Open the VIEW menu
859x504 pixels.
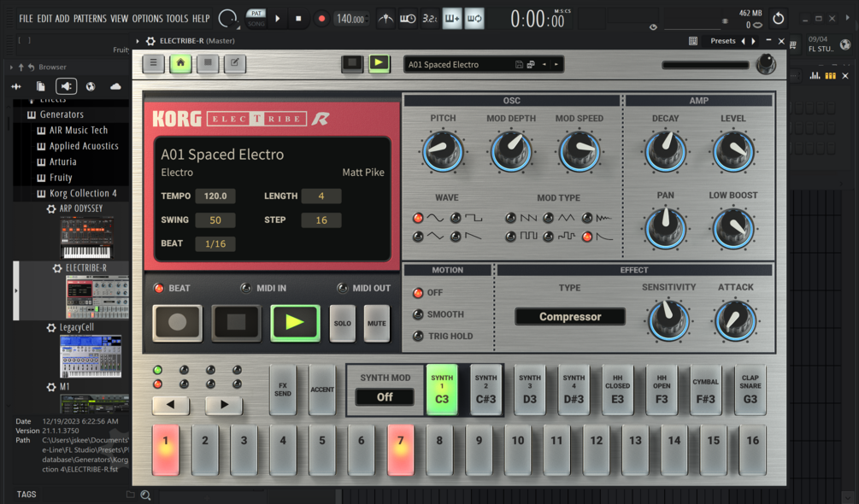coord(120,19)
